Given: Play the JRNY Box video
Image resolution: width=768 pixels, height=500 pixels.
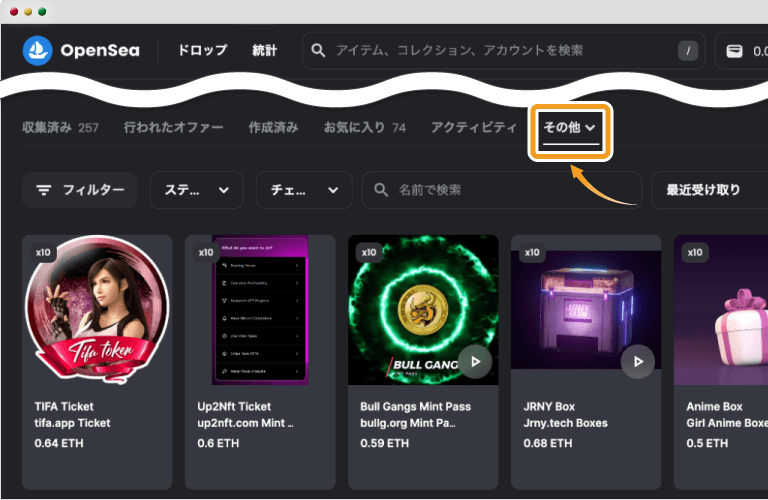Looking at the screenshot, I should [x=638, y=362].
